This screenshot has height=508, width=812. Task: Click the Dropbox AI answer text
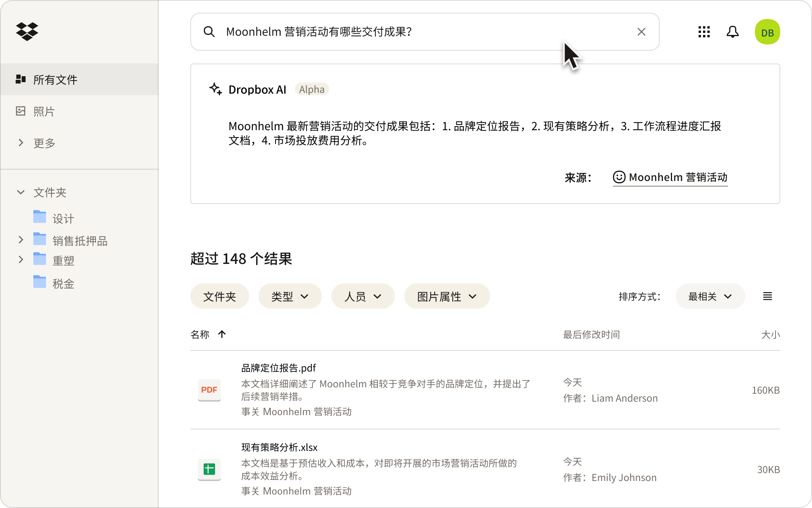point(475,133)
